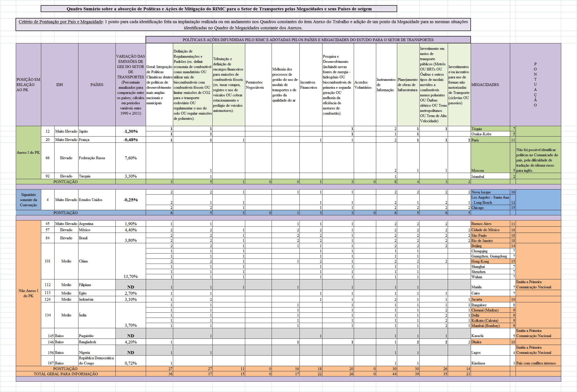Click the 'Paquistão' country cell
Viewport: 577px width, 392px height.
tap(97, 334)
